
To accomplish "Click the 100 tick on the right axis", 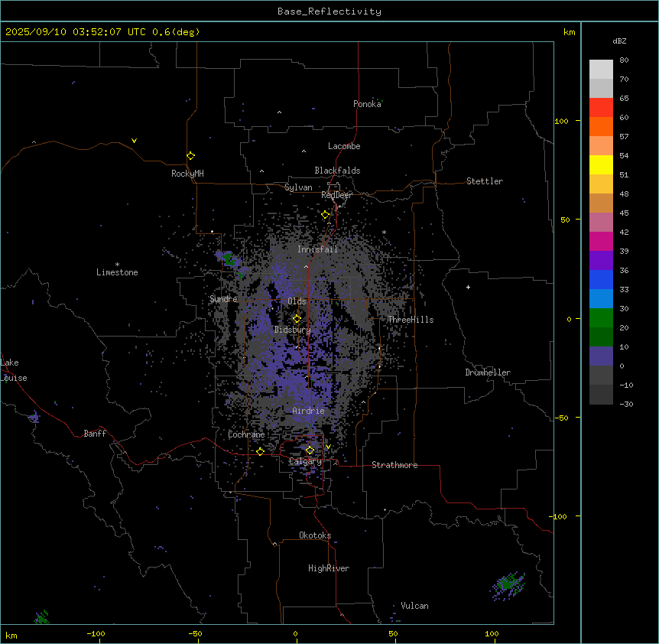I will coord(561,121).
